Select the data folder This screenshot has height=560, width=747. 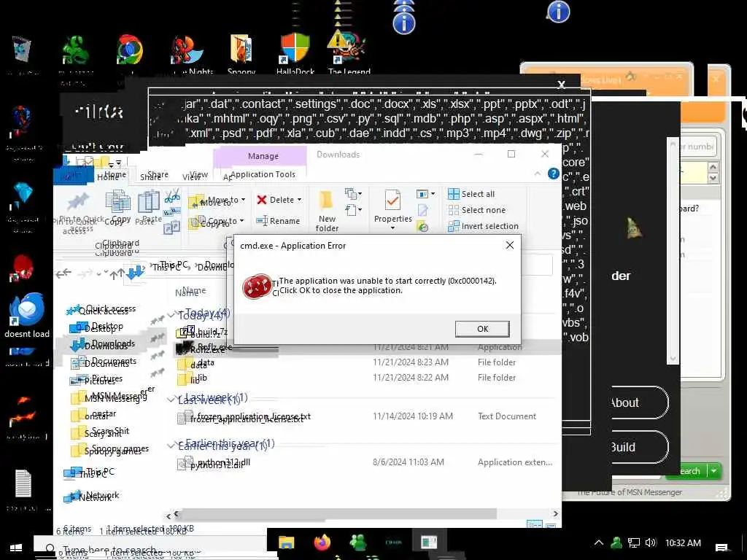(196, 364)
